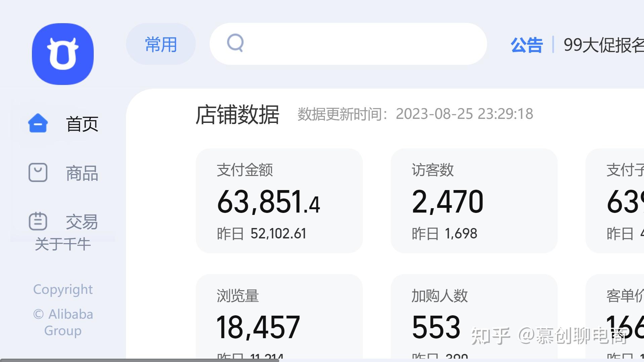Click the Qianniu ox logo
The image size is (644, 362).
click(62, 54)
